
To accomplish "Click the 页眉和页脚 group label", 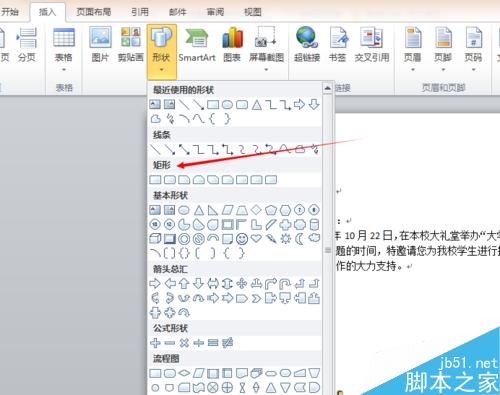I will [x=443, y=88].
